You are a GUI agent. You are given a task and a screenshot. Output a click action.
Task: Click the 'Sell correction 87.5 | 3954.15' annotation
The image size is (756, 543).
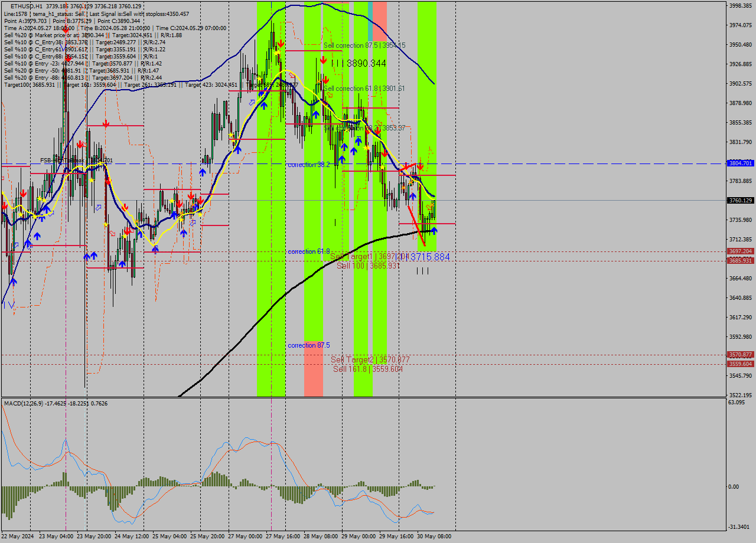(364, 45)
